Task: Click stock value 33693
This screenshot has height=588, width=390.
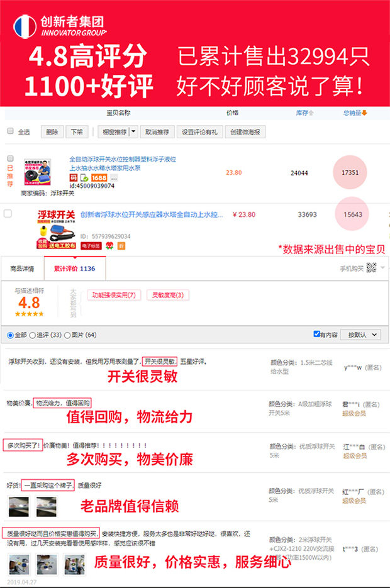Action: point(307,214)
